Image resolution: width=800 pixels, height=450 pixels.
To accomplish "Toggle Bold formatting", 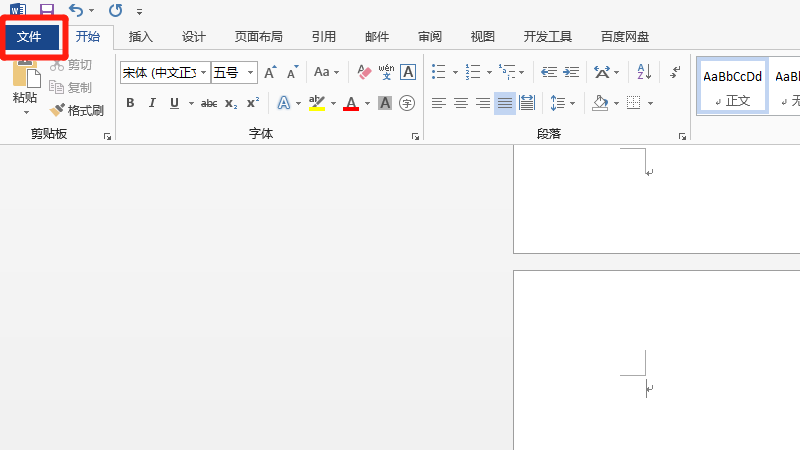I will (130, 103).
